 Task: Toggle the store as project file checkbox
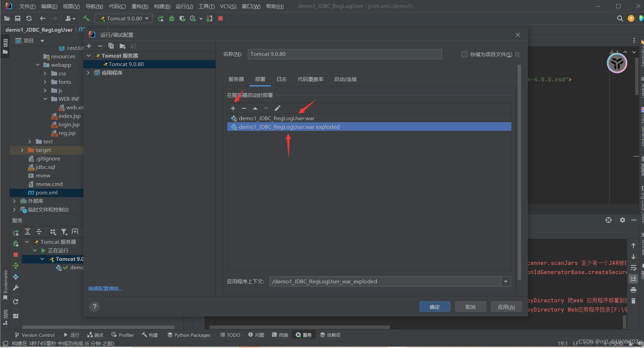coord(464,54)
